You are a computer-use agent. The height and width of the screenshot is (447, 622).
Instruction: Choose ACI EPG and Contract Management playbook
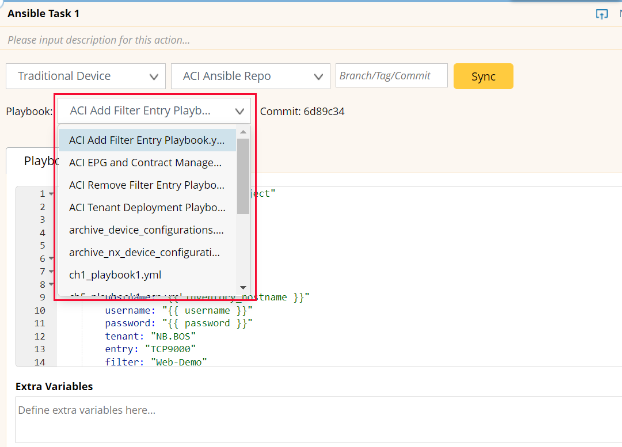point(146,162)
